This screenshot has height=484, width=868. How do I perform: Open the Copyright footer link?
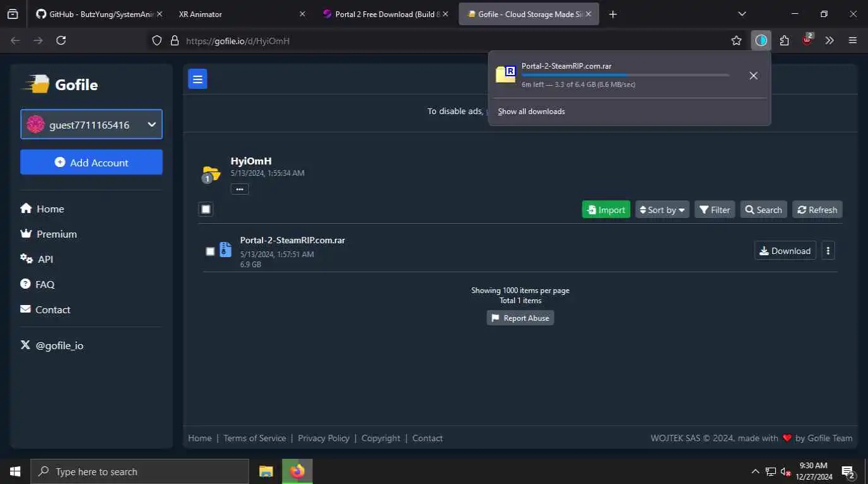(381, 438)
